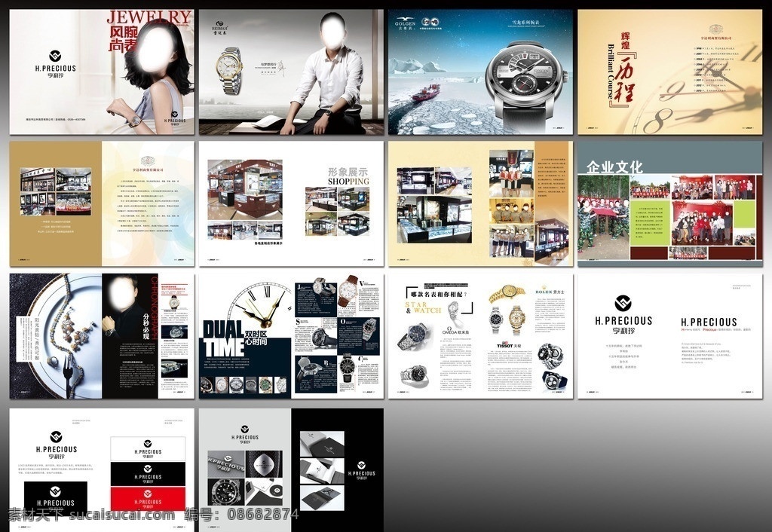Click the white logo on the red panel
The image size is (772, 532).
pos(148,494)
